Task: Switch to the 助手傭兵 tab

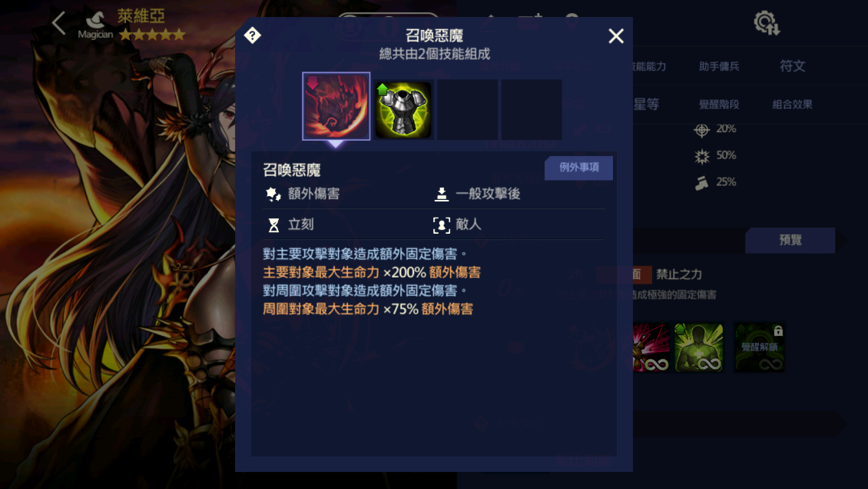Action: 718,66
